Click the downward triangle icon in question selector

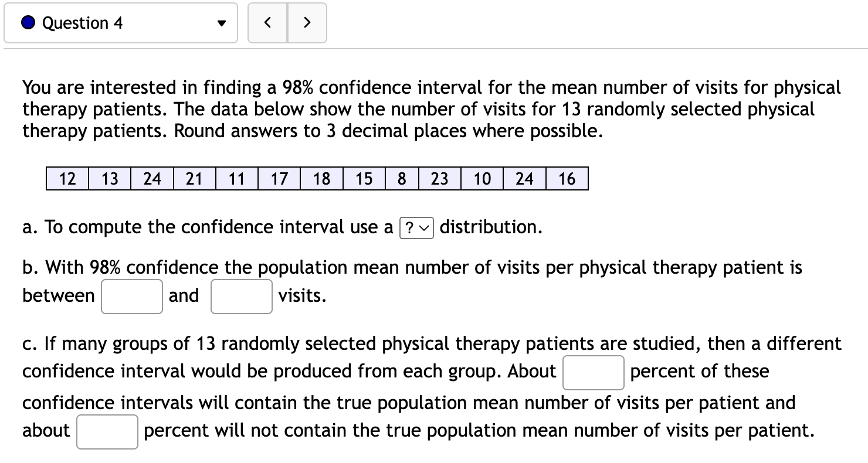point(222,24)
